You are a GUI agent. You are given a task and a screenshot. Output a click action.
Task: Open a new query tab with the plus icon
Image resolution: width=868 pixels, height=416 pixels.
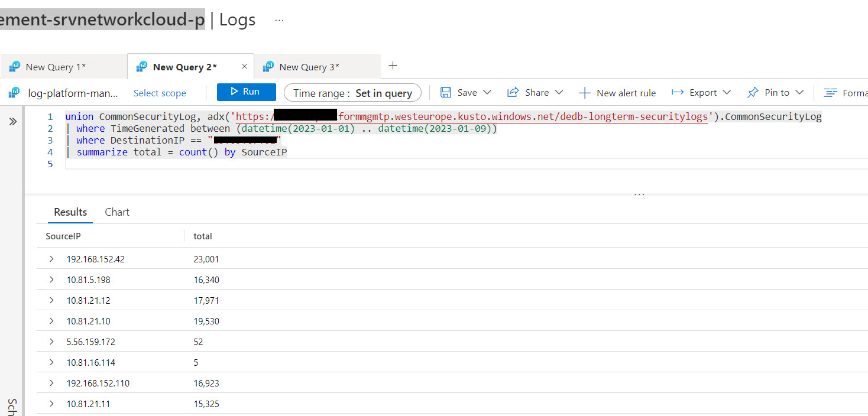click(x=392, y=66)
